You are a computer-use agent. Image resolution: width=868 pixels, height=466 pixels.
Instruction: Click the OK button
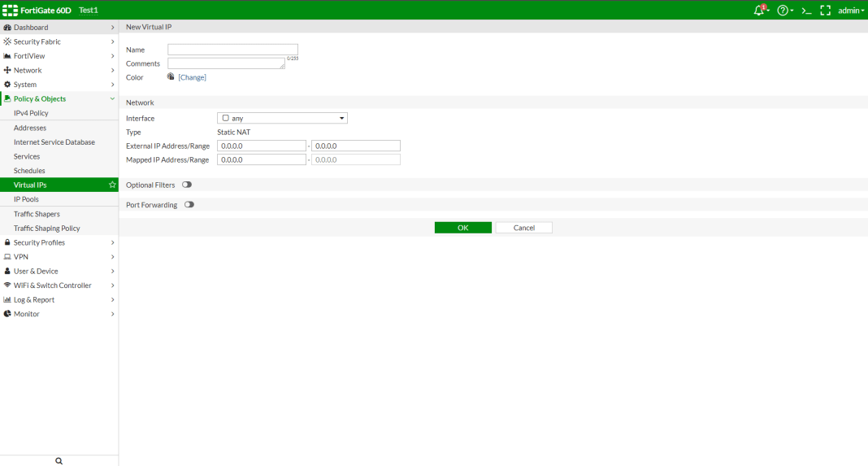tap(462, 228)
